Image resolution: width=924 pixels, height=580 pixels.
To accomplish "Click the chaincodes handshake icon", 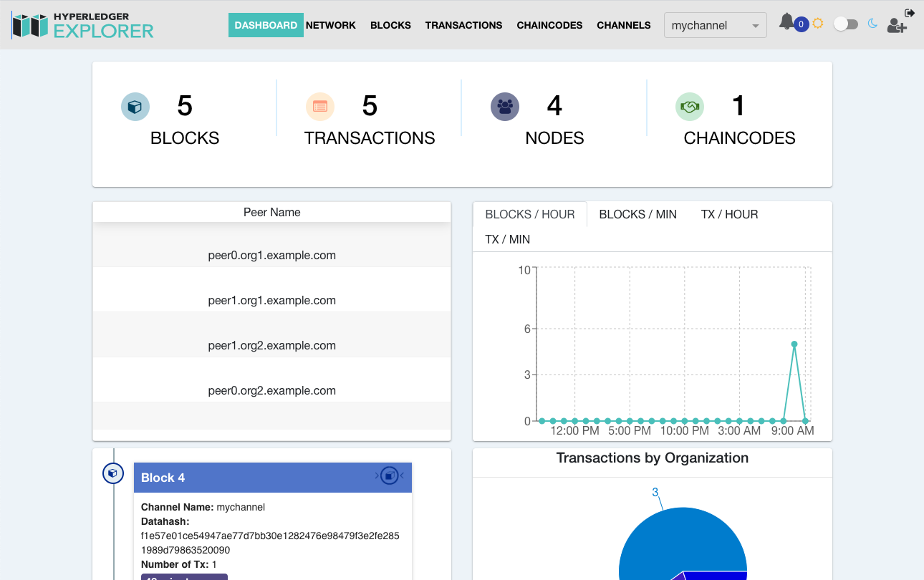I will tap(690, 107).
